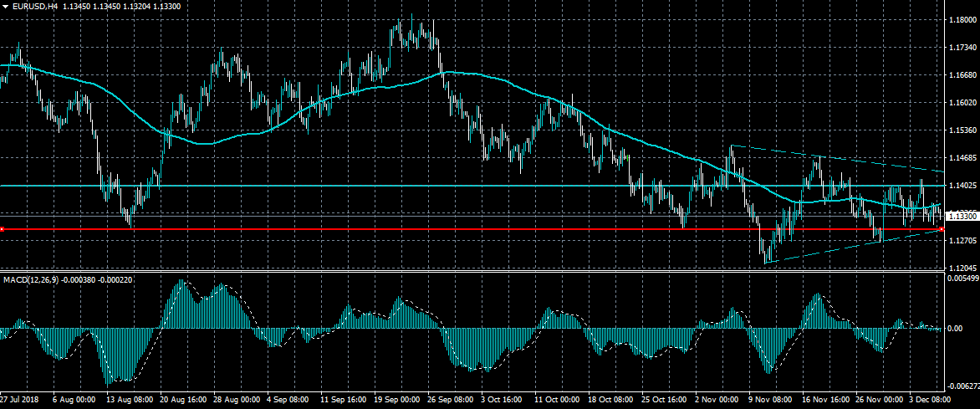Click the 11 Sep 16:00 time label
The height and width of the screenshot is (409, 980).
point(344,399)
